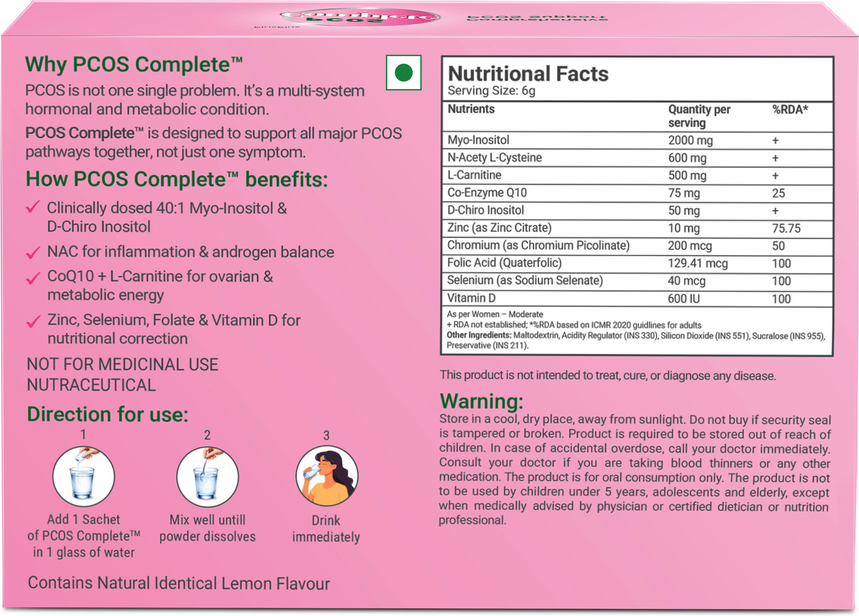This screenshot has width=859, height=616.
Task: Select the '25' RDA value for Co-Enzyme Q10
Action: point(778,193)
